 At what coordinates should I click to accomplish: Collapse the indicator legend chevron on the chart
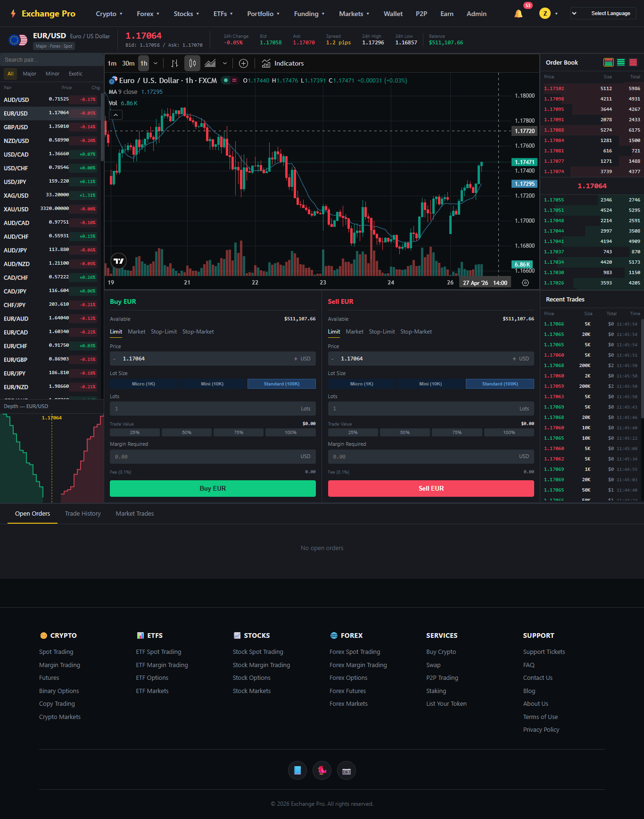click(x=116, y=115)
